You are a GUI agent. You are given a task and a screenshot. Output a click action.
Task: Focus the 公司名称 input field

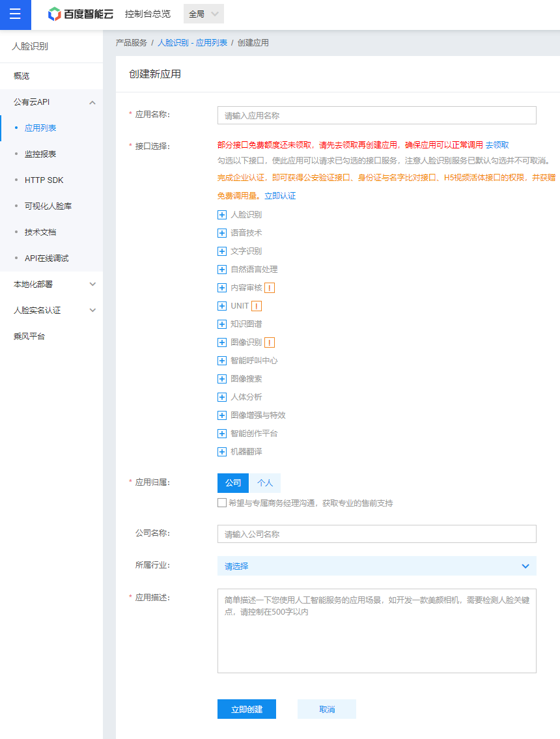(x=376, y=534)
